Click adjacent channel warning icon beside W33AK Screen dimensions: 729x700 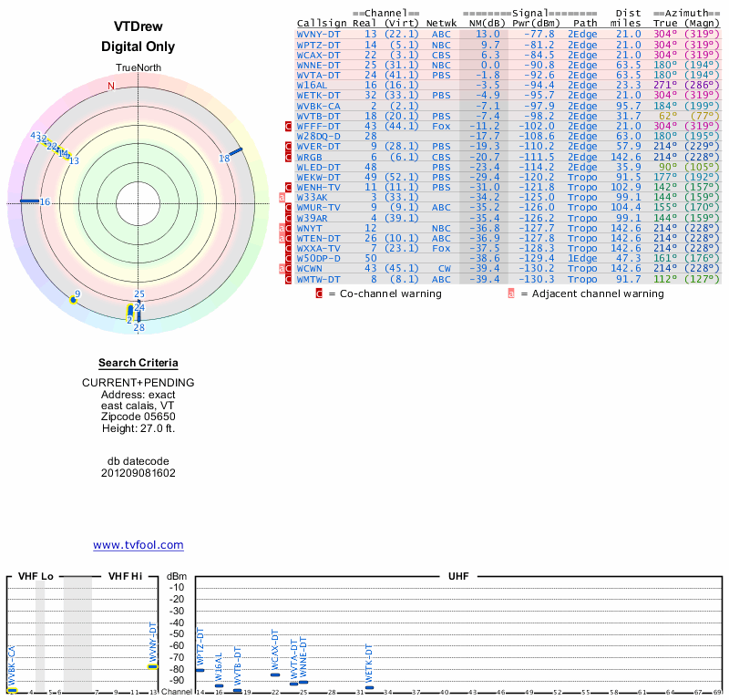click(282, 197)
